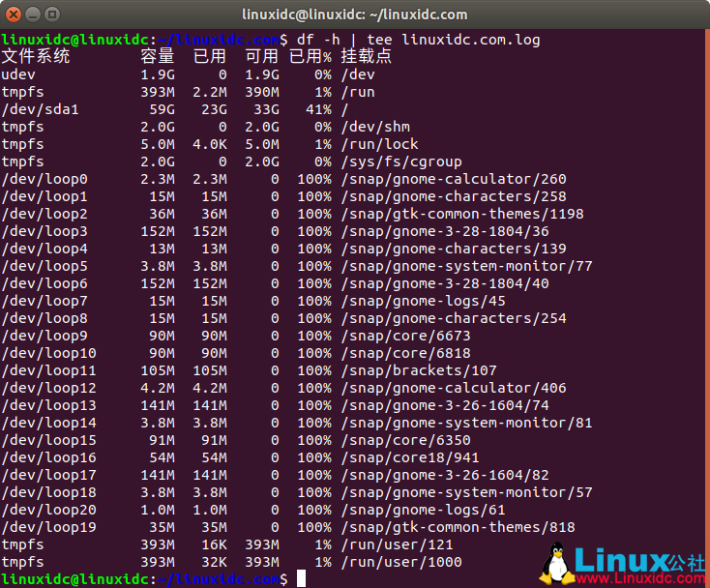Click the 59G capacity value
The height and width of the screenshot is (588, 710).
(163, 109)
